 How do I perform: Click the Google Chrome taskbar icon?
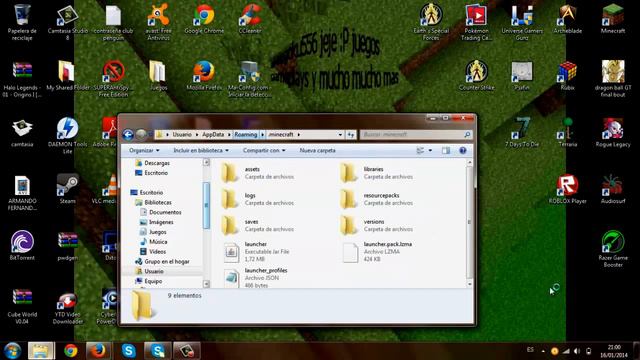(71, 351)
